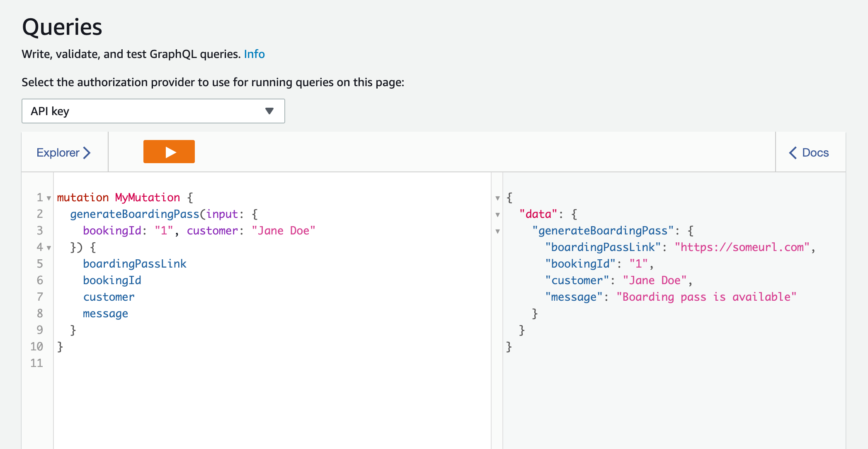Click the left chevron beside Docs

coord(793,153)
